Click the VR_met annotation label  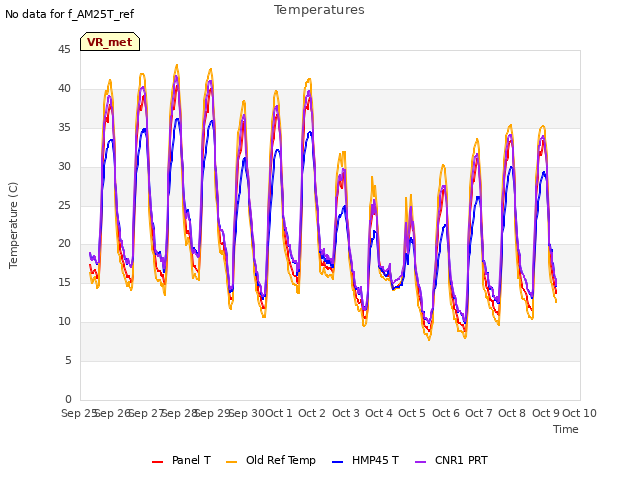[110, 42]
